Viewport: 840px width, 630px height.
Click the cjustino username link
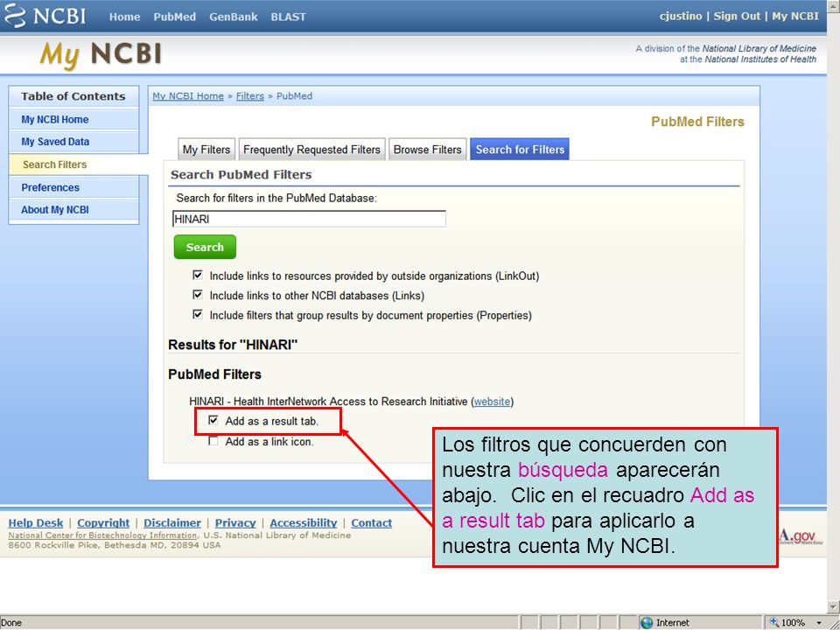point(681,16)
